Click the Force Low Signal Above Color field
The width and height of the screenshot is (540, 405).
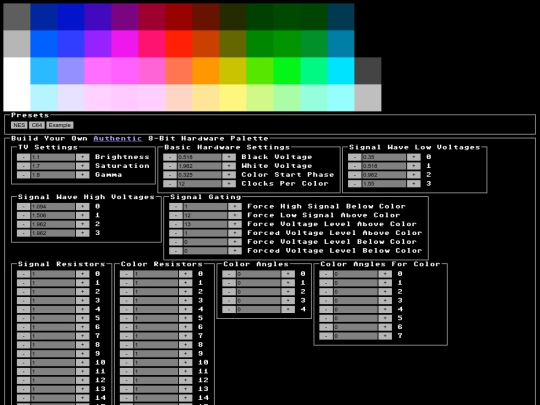(205, 216)
